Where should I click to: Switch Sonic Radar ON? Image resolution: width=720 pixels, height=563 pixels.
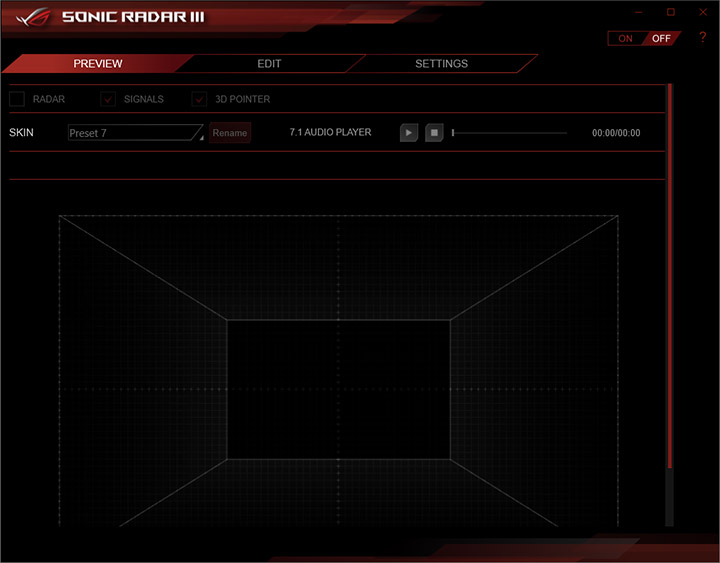tap(625, 39)
